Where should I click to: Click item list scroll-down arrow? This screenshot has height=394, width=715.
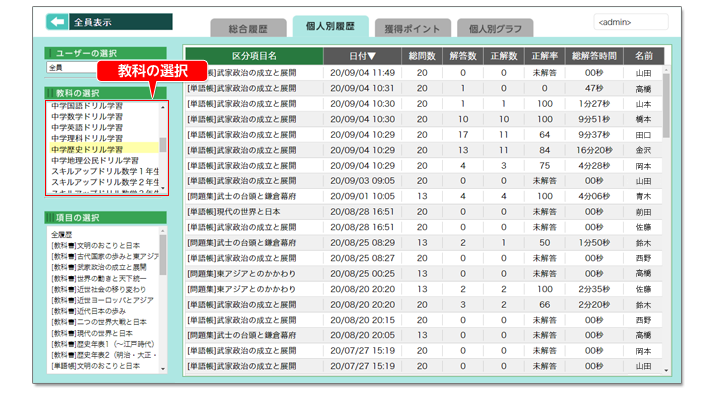point(163,368)
